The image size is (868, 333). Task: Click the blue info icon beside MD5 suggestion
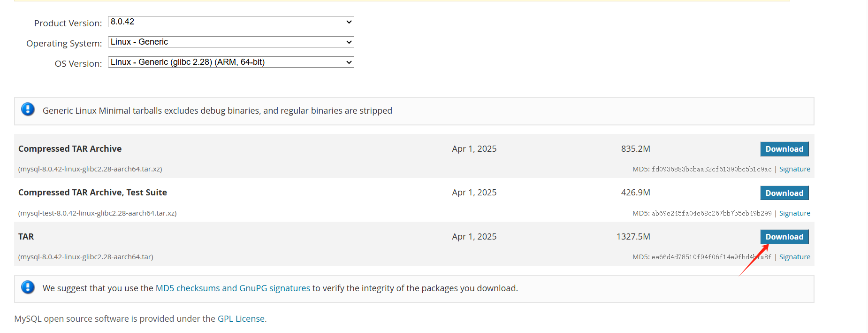pos(28,287)
